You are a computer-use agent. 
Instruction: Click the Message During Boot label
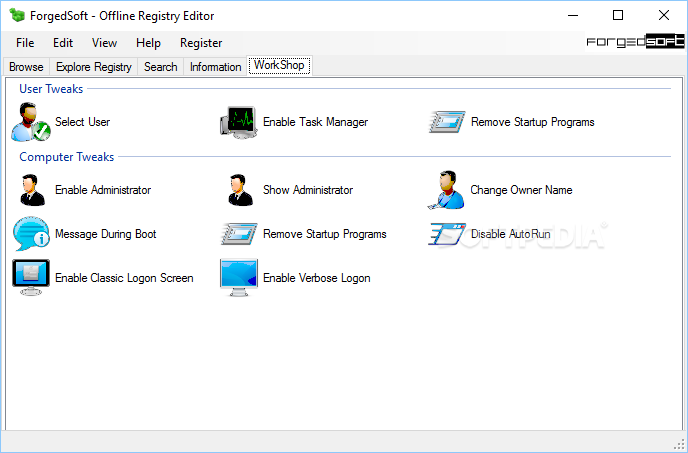click(106, 234)
